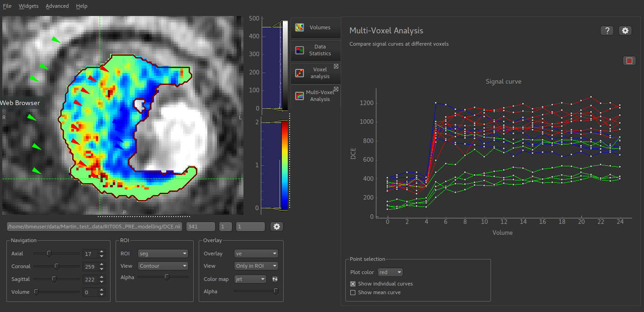Open the Data Statistics widget icon

pos(300,50)
